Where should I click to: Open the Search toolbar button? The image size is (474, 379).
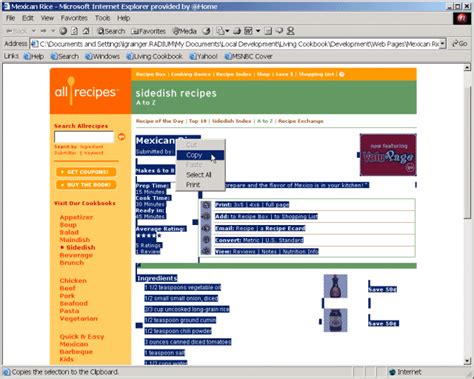[111, 31]
